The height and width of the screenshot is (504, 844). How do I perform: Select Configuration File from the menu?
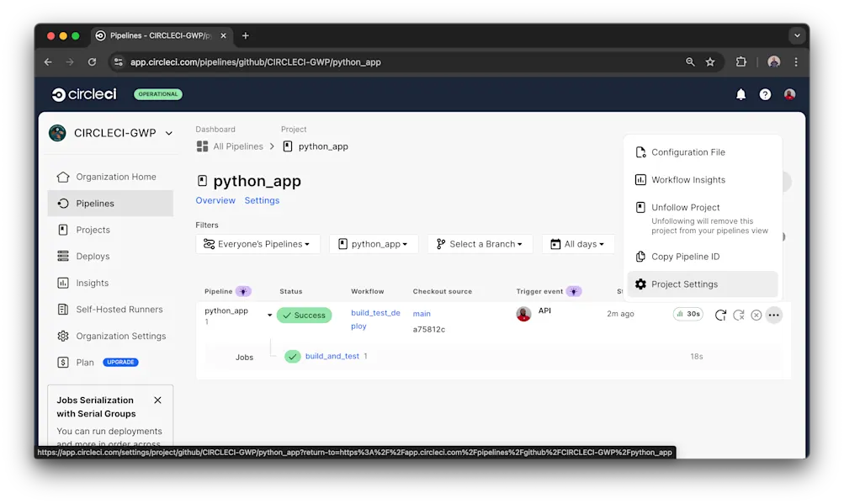point(703,152)
